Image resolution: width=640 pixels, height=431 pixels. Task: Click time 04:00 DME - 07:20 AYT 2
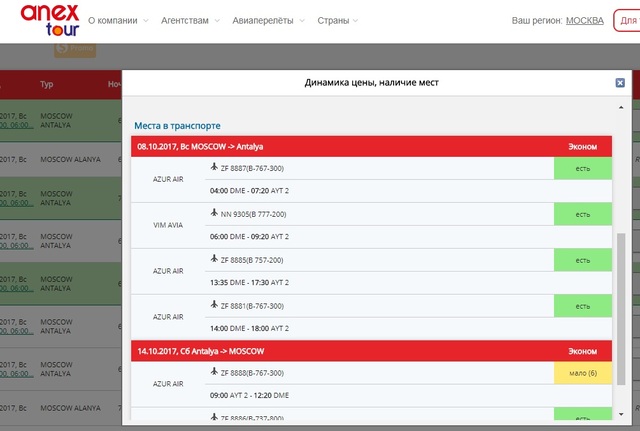click(x=249, y=191)
